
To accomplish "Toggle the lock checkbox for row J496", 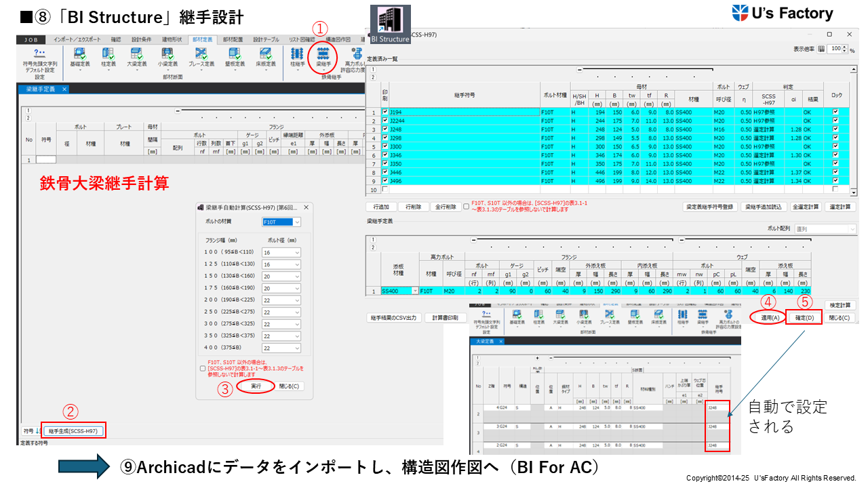I will [835, 181].
